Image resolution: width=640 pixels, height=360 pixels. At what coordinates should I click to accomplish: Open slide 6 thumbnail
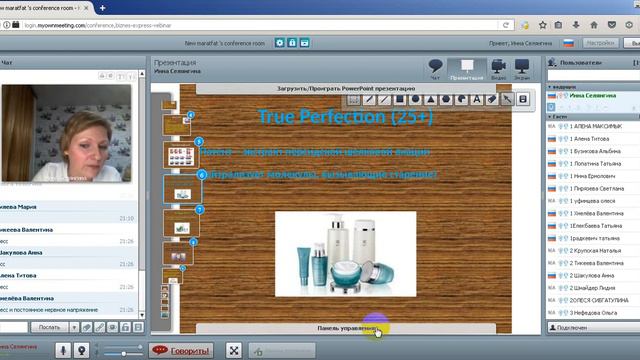182,189
